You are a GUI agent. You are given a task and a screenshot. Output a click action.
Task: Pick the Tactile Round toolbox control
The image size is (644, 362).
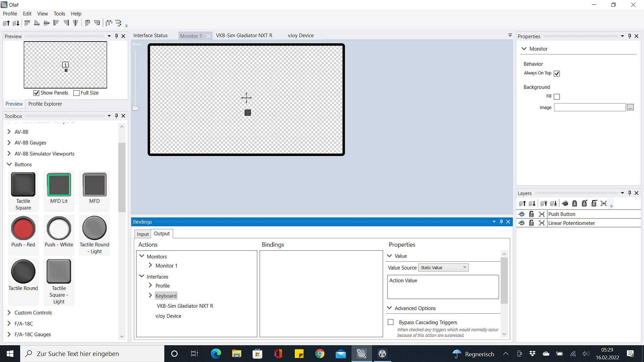[23, 275]
